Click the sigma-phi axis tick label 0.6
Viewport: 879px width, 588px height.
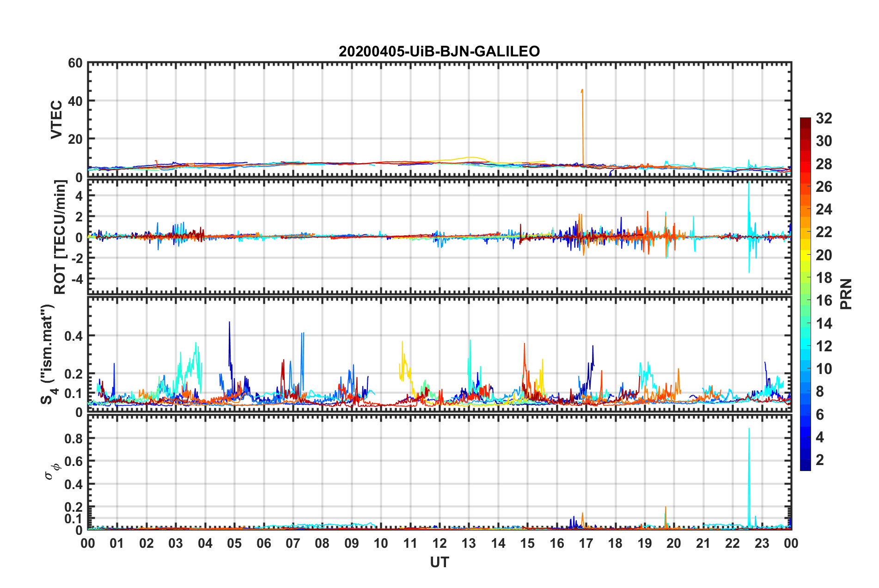tap(74, 461)
